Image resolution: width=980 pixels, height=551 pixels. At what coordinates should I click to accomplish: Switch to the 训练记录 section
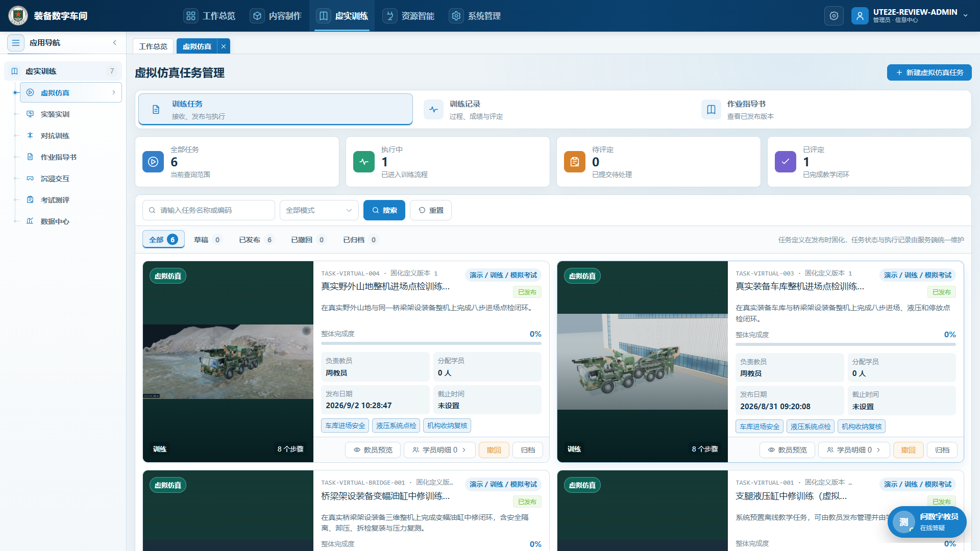point(553,110)
